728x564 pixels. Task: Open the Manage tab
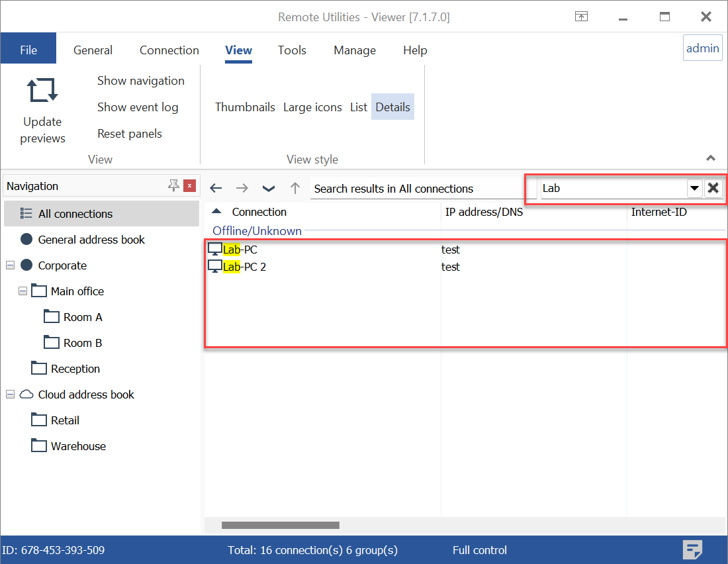pos(355,50)
